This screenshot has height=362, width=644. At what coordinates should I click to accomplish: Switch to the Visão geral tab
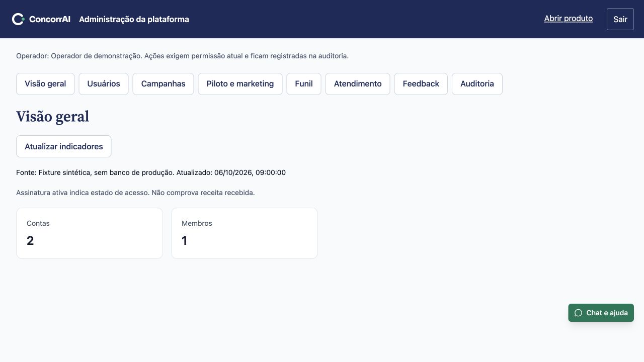[45, 84]
